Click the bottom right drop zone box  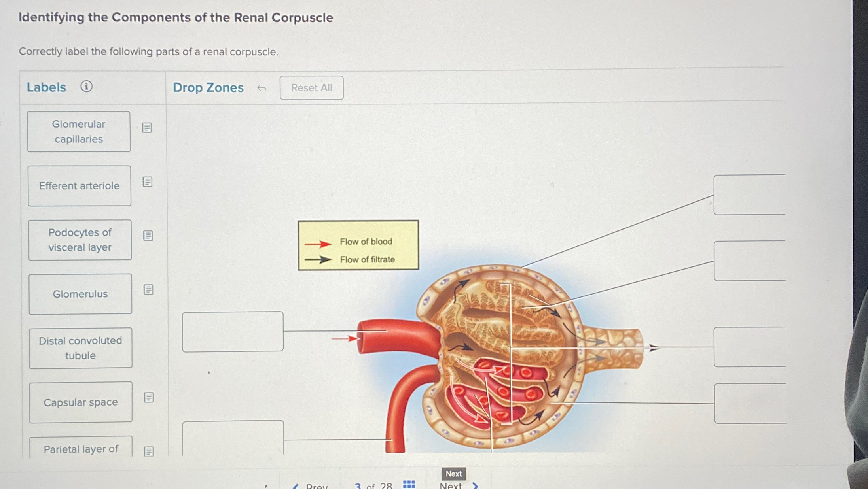pos(750,404)
